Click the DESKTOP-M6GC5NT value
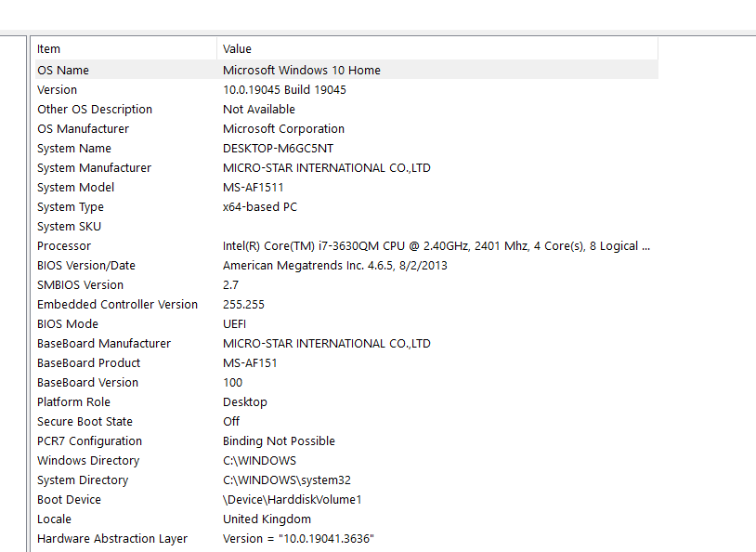The width and height of the screenshot is (756, 552). [279, 148]
